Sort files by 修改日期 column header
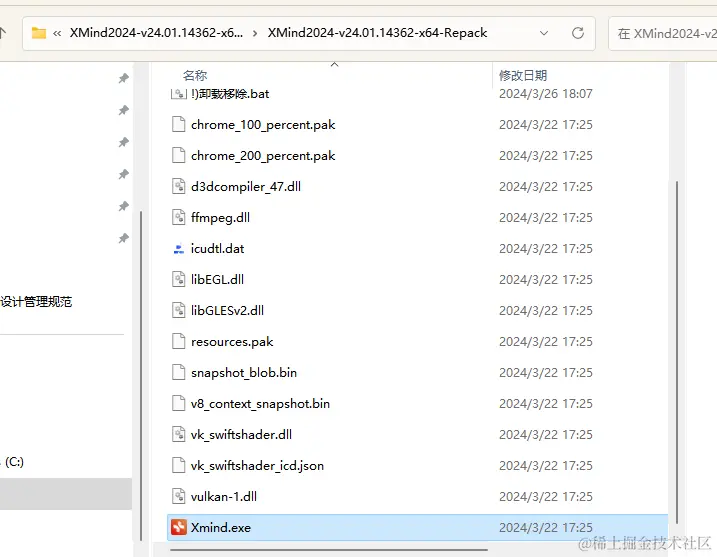Image resolution: width=717 pixels, height=557 pixels. [x=523, y=75]
